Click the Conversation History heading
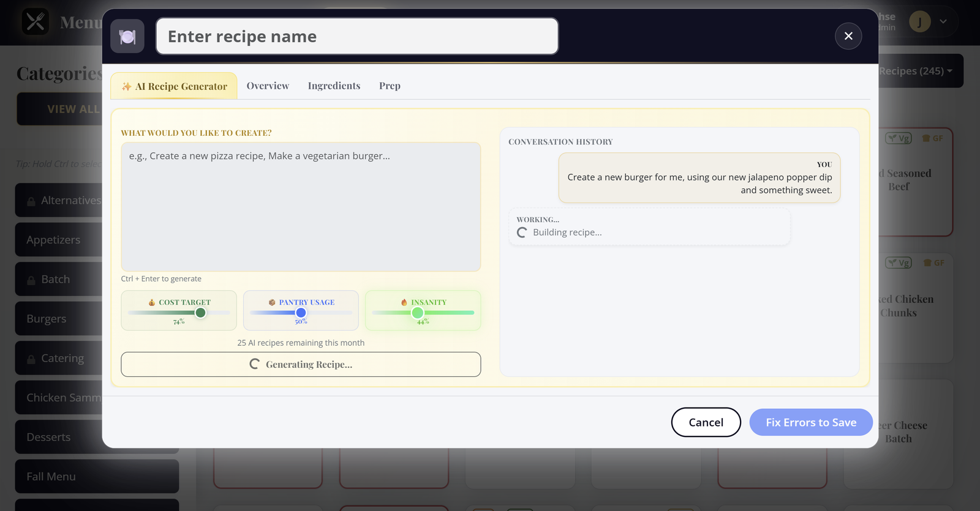The height and width of the screenshot is (511, 980). click(x=560, y=141)
